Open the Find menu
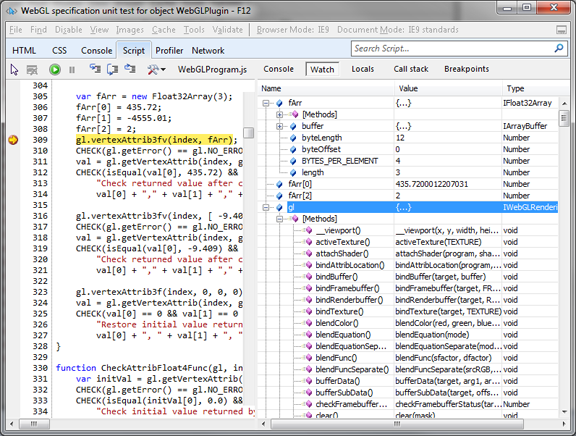576x436 pixels. (x=39, y=30)
